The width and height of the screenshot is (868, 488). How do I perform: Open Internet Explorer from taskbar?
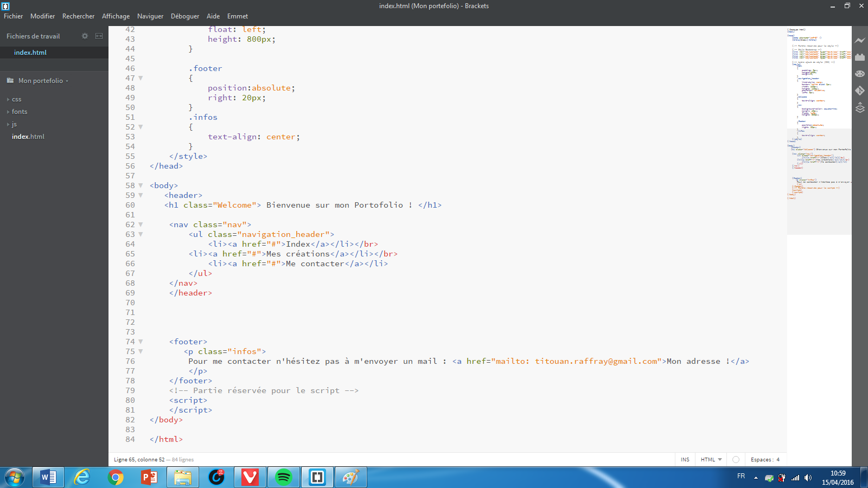[82, 477]
